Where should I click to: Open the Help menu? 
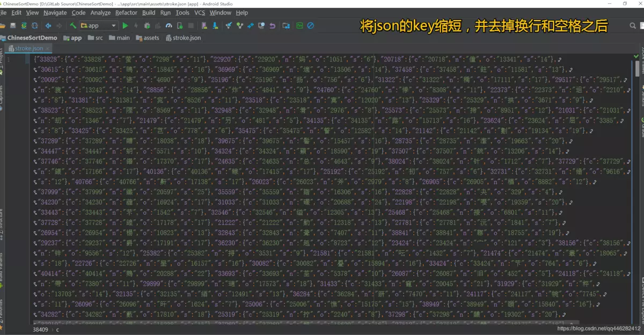[242, 12]
